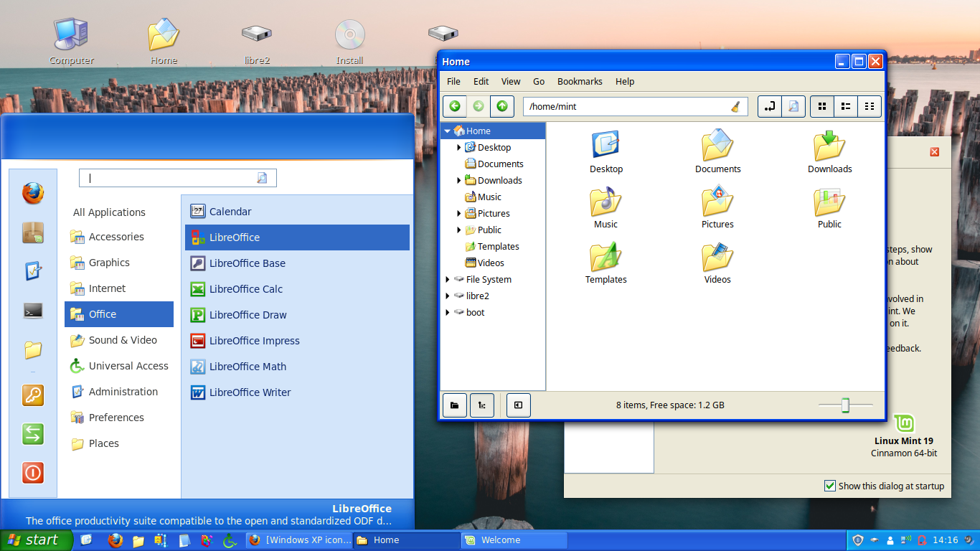Click the Firefox launcher on the taskbar panel
Viewport: 980px width, 551px height.
(116, 540)
